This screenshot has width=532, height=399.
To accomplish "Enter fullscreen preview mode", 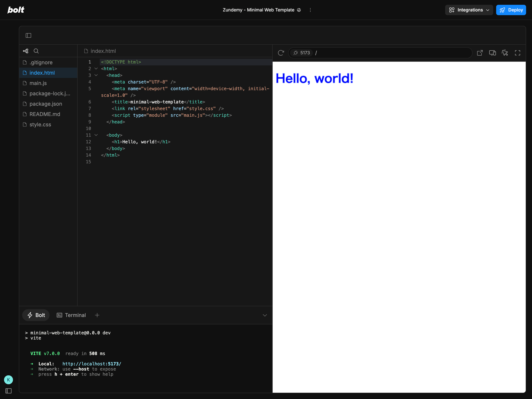I will click(x=518, y=53).
